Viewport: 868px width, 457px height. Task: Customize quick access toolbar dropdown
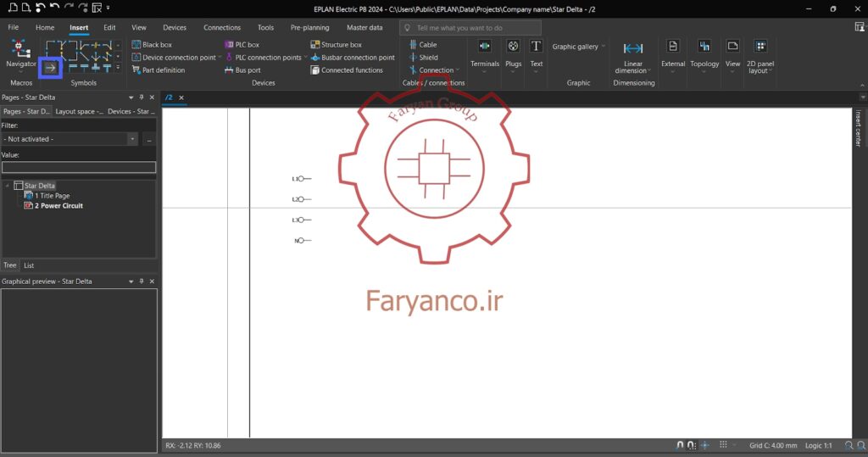point(108,8)
